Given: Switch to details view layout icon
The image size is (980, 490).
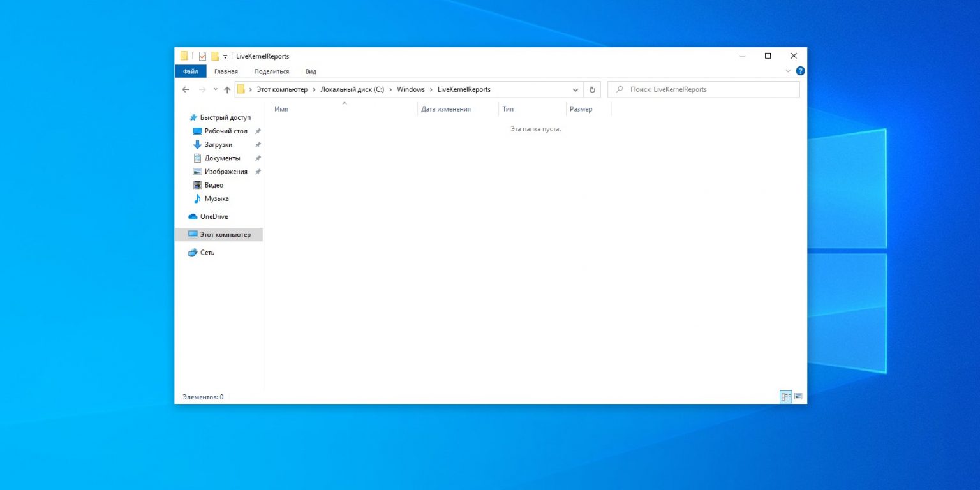Looking at the screenshot, I should (x=786, y=397).
